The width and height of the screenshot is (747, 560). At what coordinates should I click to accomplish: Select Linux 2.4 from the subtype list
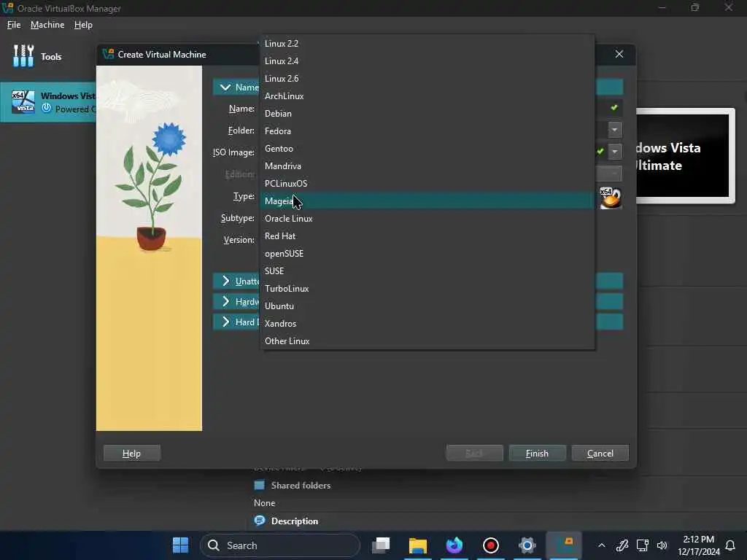(427, 61)
